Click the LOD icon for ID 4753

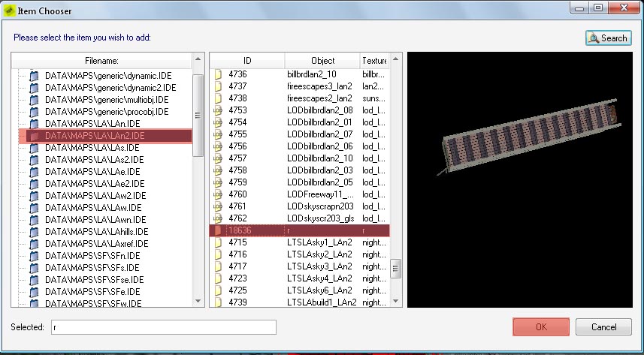point(218,110)
